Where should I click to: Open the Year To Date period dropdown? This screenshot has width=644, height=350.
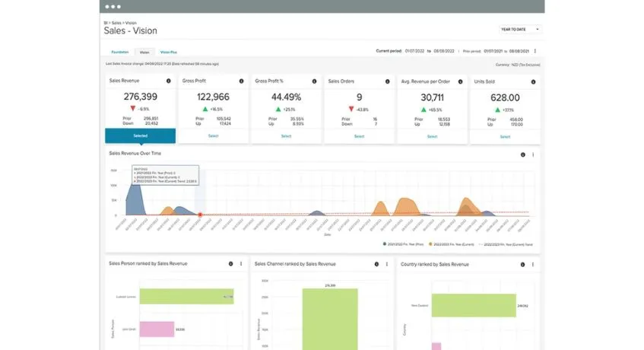coord(520,29)
